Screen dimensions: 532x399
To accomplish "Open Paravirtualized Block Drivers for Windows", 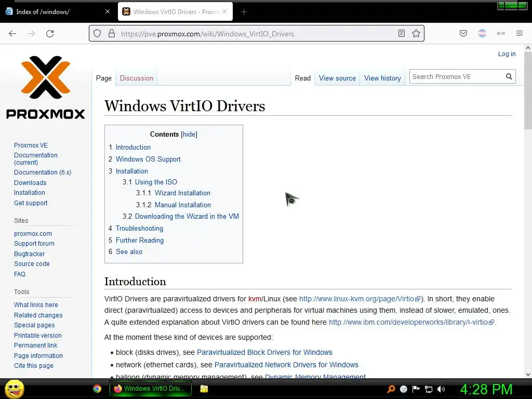I will click(264, 352).
